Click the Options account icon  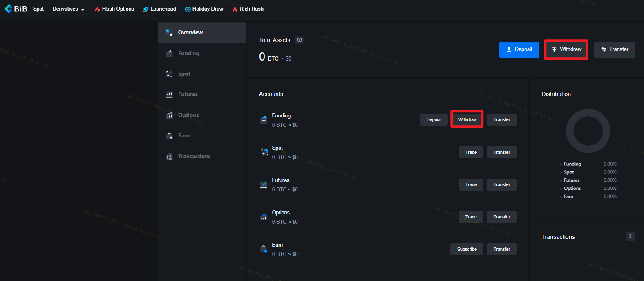pyautogui.click(x=264, y=217)
